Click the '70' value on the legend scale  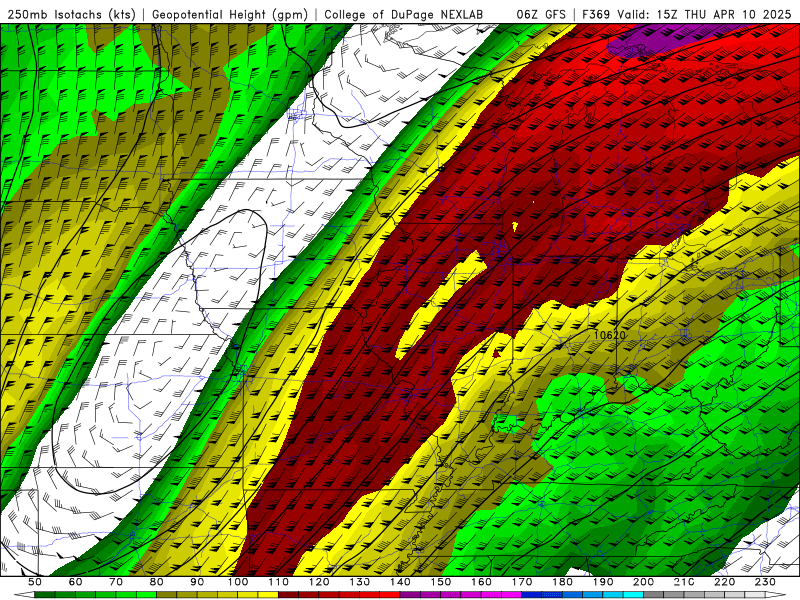(116, 582)
